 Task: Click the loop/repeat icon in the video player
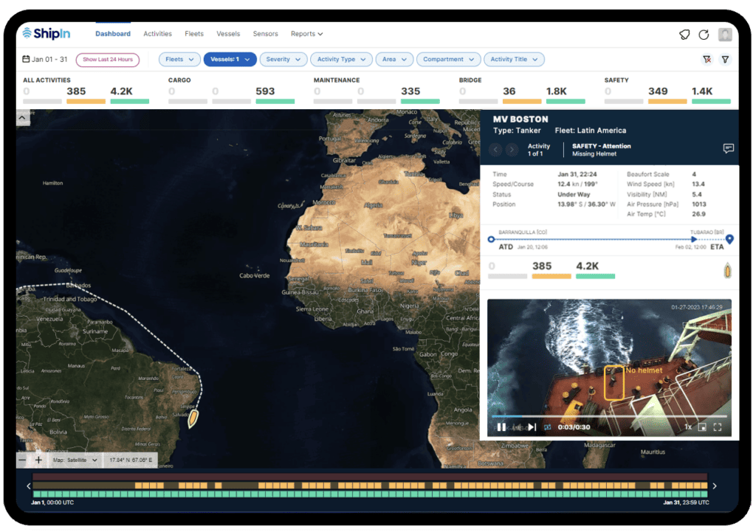point(548,426)
